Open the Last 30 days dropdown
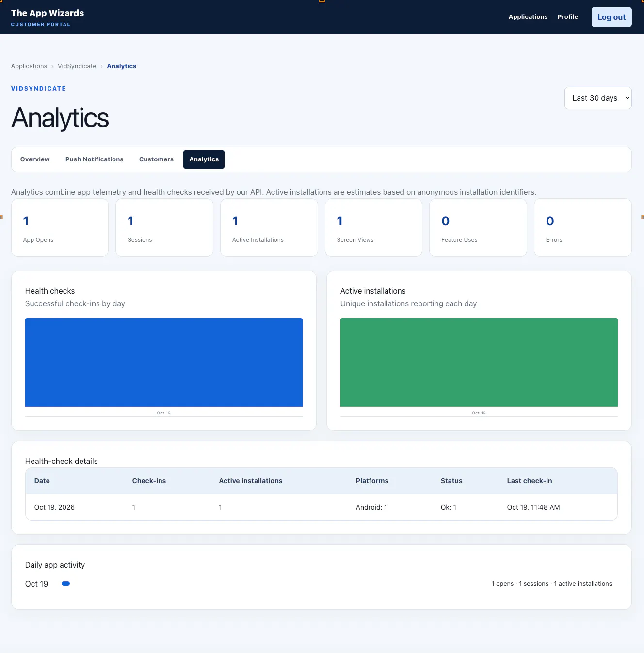The width and height of the screenshot is (644, 653). point(597,98)
